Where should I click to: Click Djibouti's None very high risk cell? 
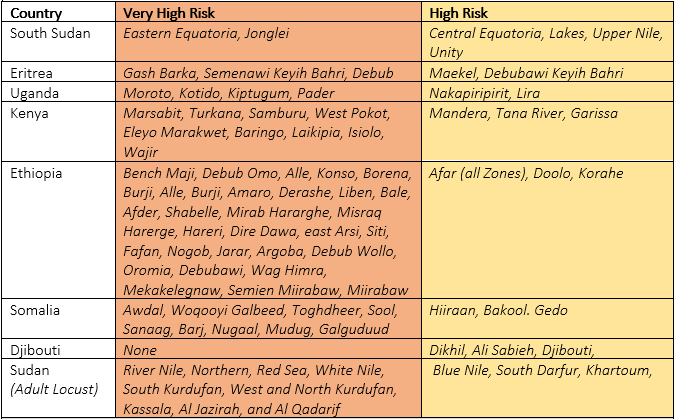click(x=268, y=348)
